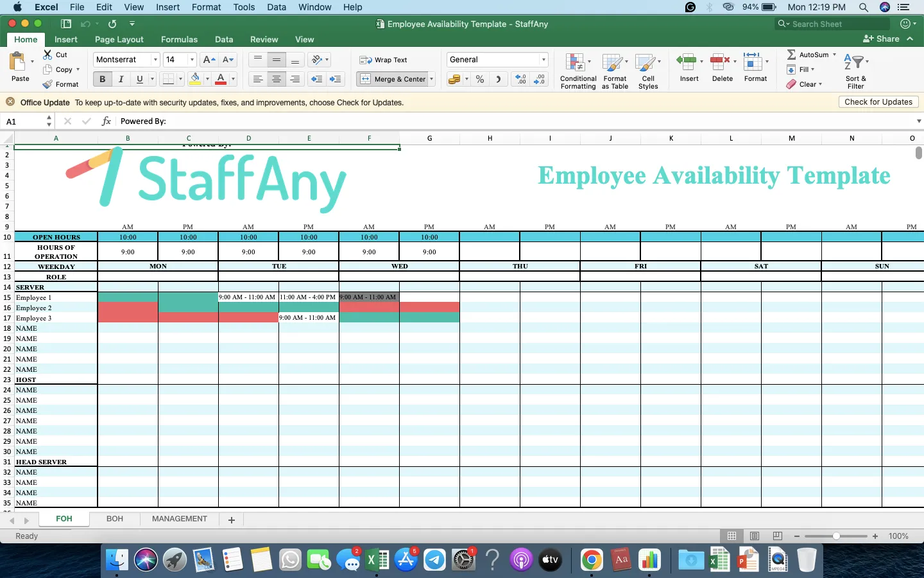
Task: Click the Format painter brush icon
Action: 47,84
